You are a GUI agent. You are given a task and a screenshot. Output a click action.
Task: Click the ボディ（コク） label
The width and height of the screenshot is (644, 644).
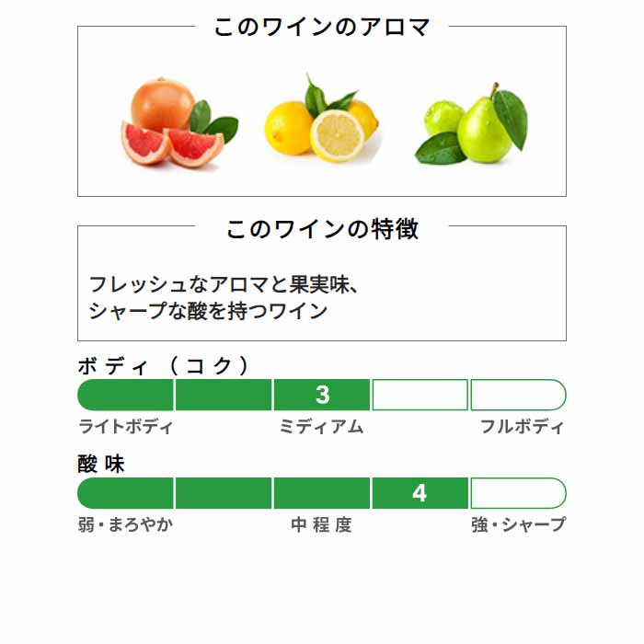pyautogui.click(x=163, y=365)
